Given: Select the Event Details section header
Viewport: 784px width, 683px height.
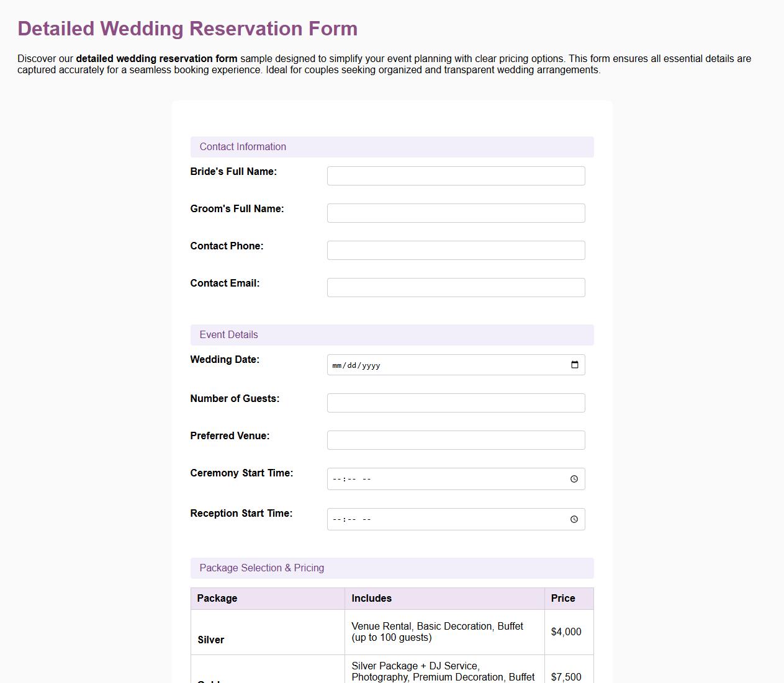Looking at the screenshot, I should click(228, 334).
